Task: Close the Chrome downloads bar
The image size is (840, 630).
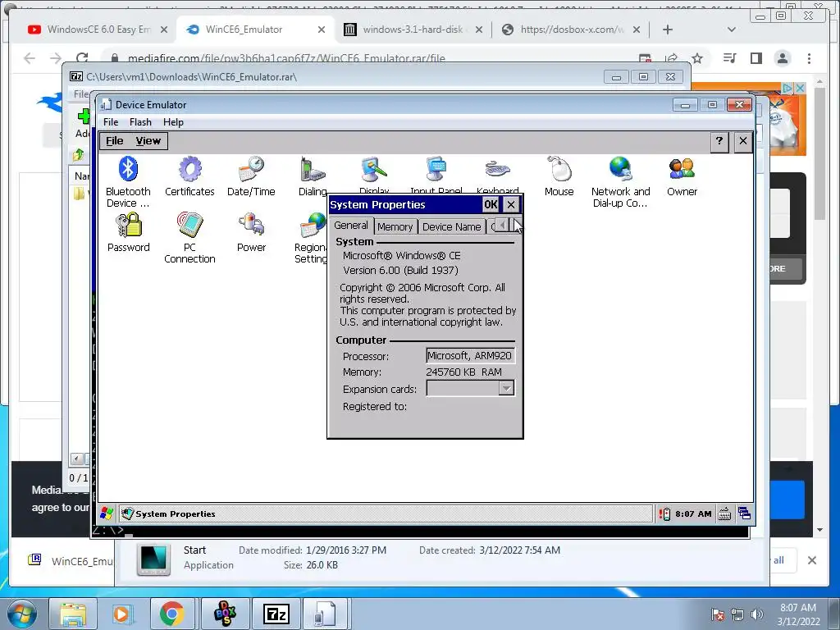Action: [x=812, y=559]
